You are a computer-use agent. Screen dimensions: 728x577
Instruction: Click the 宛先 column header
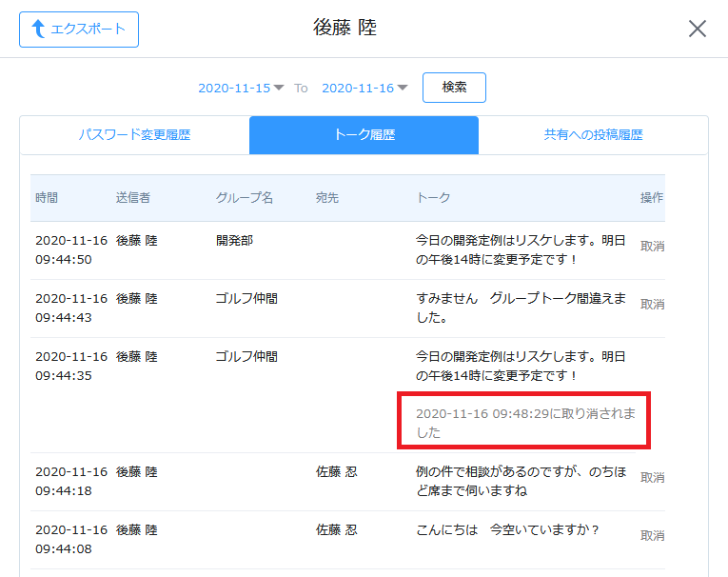[327, 198]
